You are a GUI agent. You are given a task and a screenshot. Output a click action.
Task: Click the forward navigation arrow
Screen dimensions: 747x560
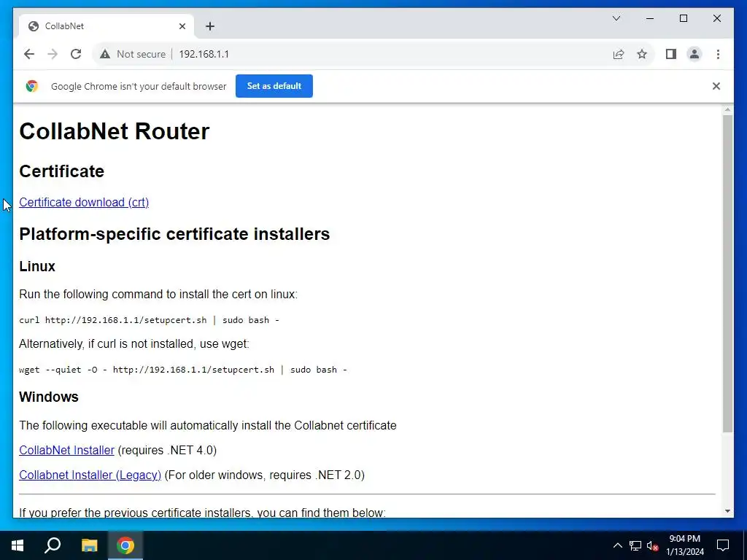[53, 54]
